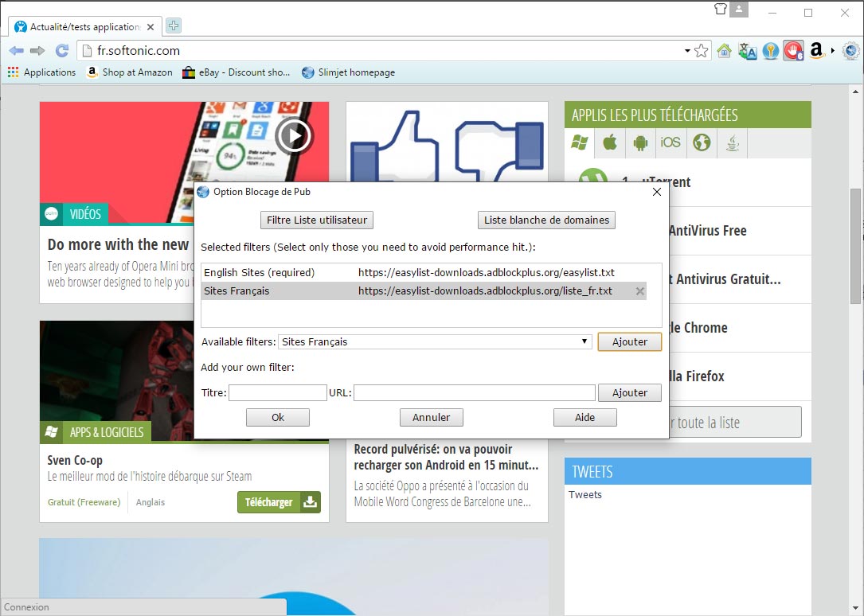Open the Slimjet homepage bookmark

pyautogui.click(x=349, y=72)
